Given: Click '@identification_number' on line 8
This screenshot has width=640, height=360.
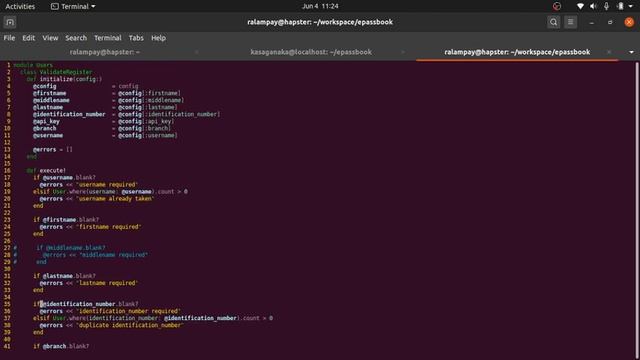Looking at the screenshot, I should pos(69,114).
